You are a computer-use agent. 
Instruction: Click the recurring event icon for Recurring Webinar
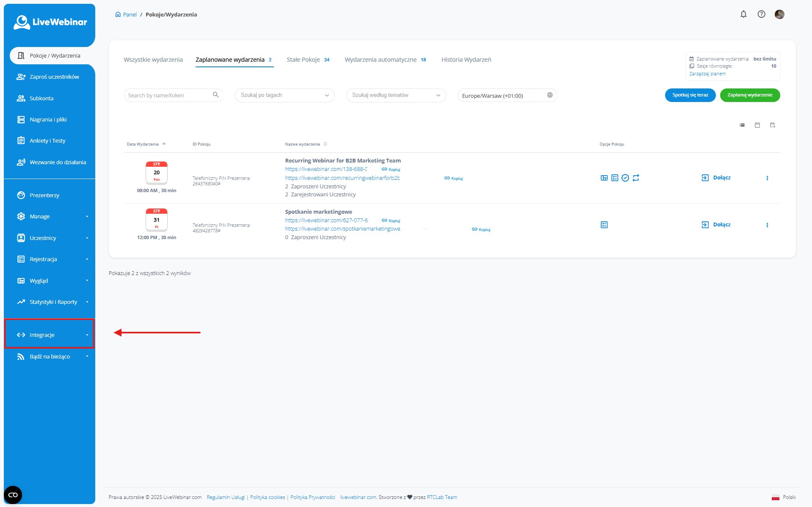point(636,178)
